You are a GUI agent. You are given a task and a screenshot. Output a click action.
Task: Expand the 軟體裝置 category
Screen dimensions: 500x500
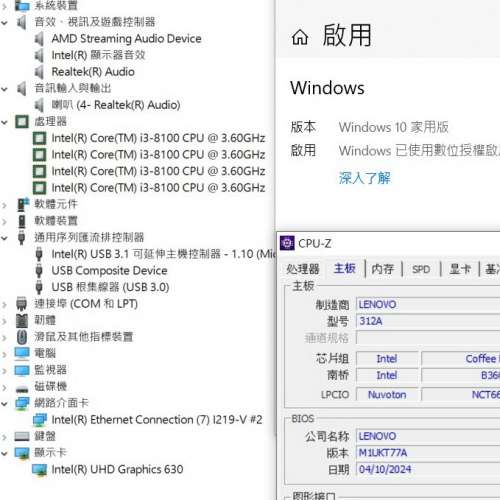[x=4, y=221]
